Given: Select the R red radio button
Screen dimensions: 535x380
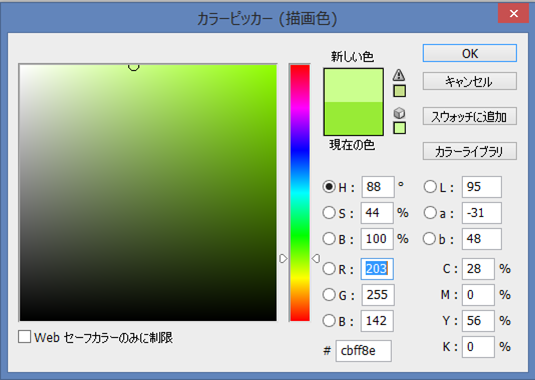Looking at the screenshot, I should [329, 269].
